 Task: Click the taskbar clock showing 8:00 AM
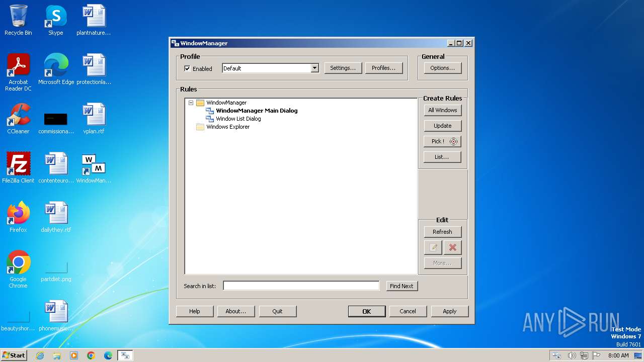coord(618,355)
